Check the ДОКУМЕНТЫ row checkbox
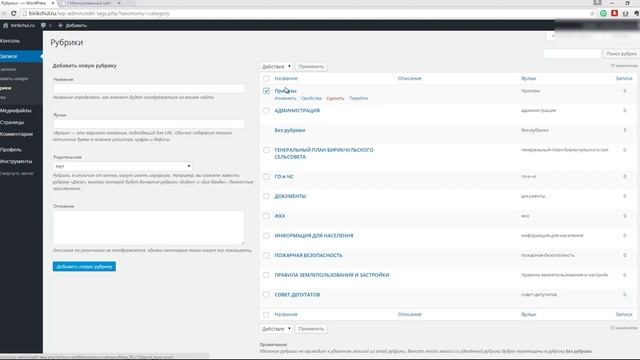The height and width of the screenshot is (360, 640). [x=266, y=196]
